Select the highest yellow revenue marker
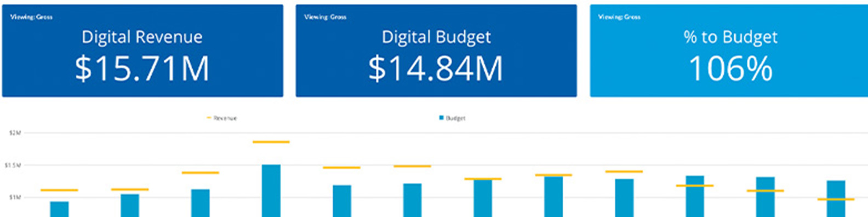Image resolution: width=868 pixels, height=217 pixels. click(271, 142)
